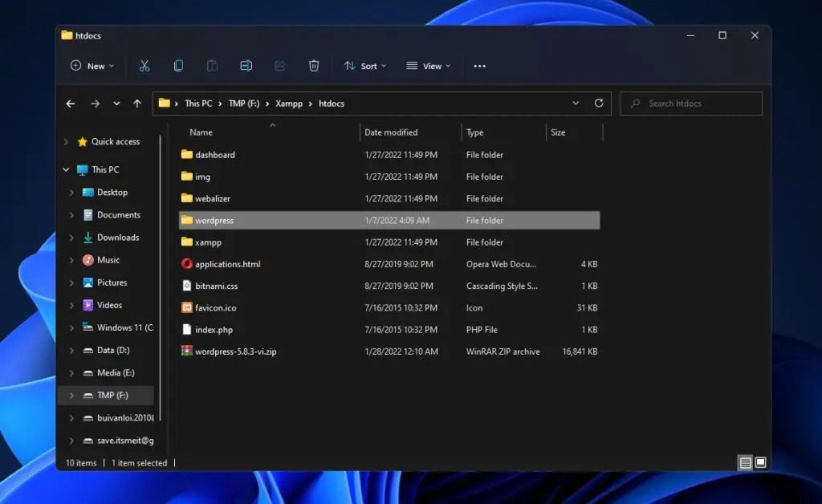Image resolution: width=822 pixels, height=504 pixels.
Task: Click the Cut scissors icon in toolbar
Action: coord(144,66)
